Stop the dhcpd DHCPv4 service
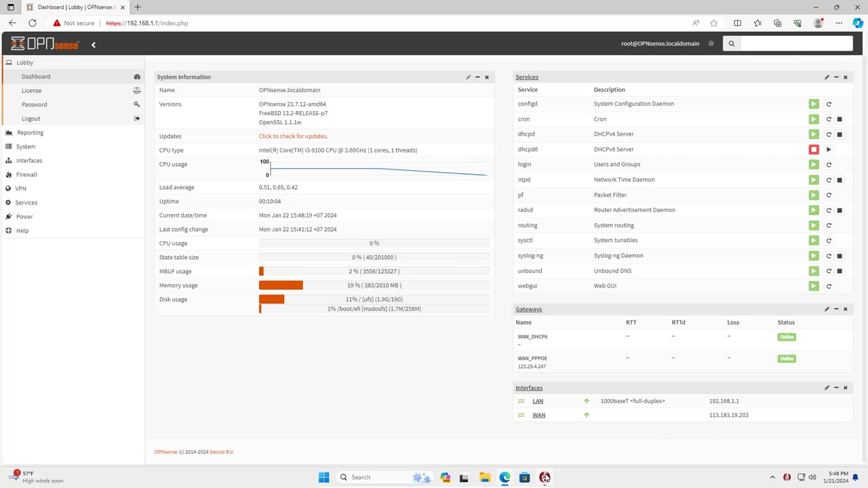The height and width of the screenshot is (488, 868). tap(840, 134)
